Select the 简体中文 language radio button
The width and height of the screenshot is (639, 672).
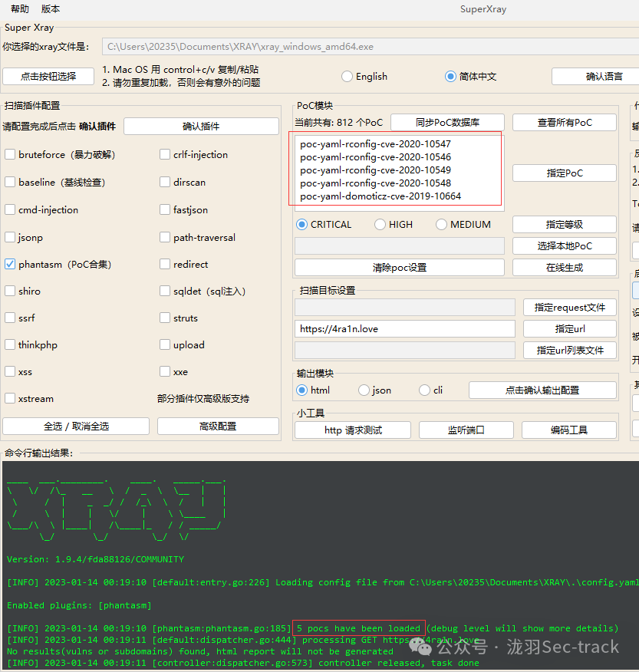point(450,77)
